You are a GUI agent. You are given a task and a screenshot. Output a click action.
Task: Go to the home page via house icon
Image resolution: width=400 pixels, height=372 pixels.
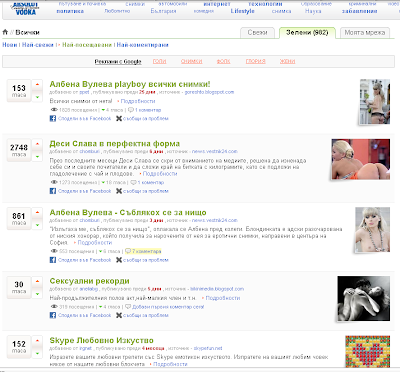point(5,32)
